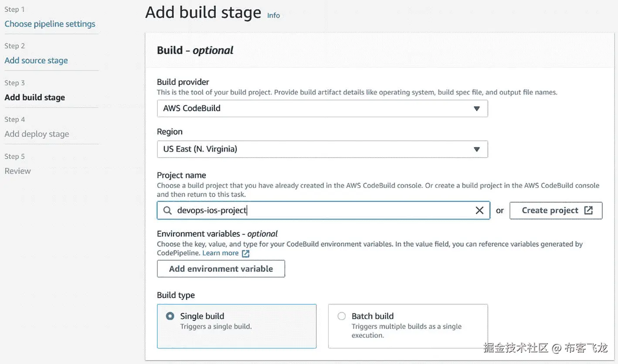Click into the devops-ios-project name field
Screen dimensions: 618x364
tap(323, 211)
